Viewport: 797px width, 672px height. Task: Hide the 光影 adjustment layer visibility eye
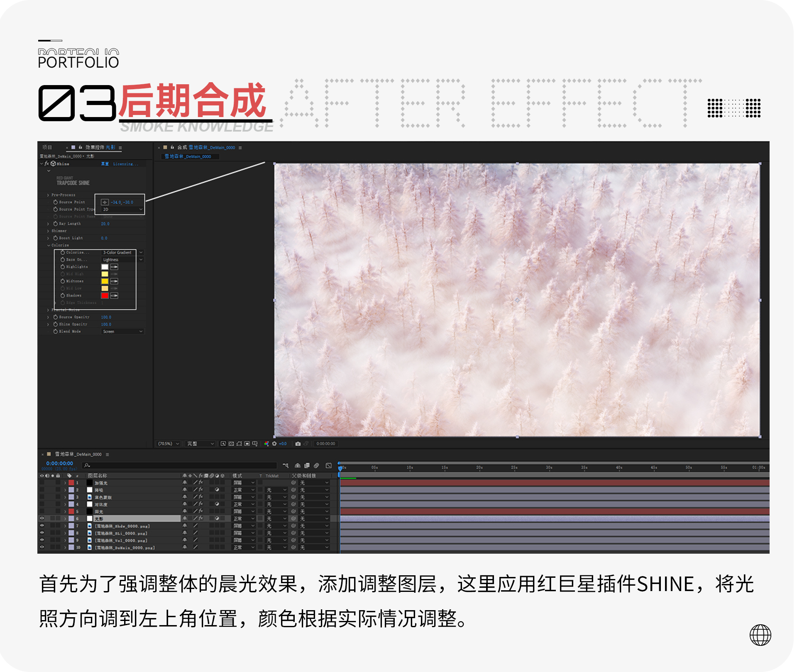[42, 518]
